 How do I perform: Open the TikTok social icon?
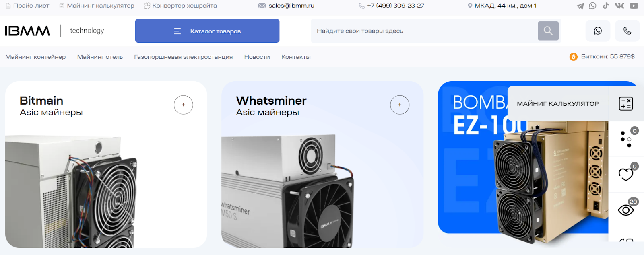(606, 6)
